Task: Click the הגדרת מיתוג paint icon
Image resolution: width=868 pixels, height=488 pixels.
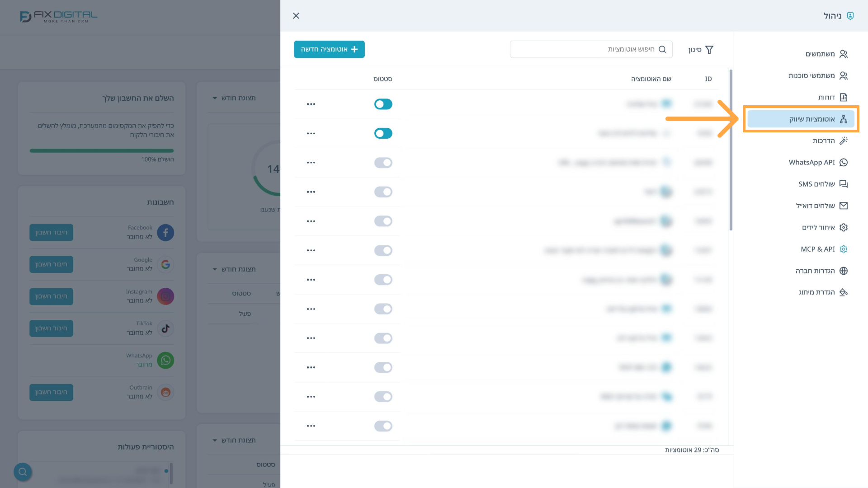Action: [x=844, y=292]
